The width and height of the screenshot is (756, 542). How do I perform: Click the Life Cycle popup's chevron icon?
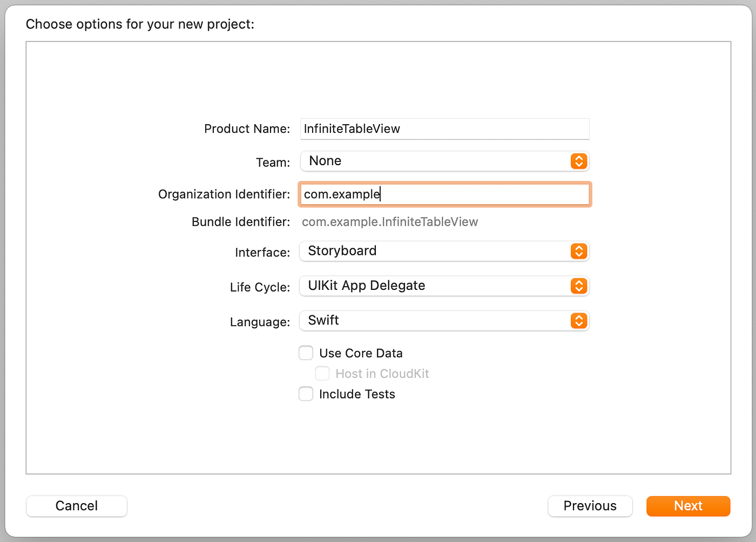[x=578, y=286]
